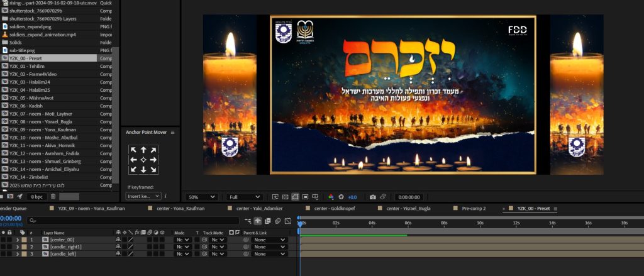Image resolution: width=644 pixels, height=276 pixels.
Task: Toggle the lock switch for candle_left layer
Action: pyautogui.click(x=10, y=253)
